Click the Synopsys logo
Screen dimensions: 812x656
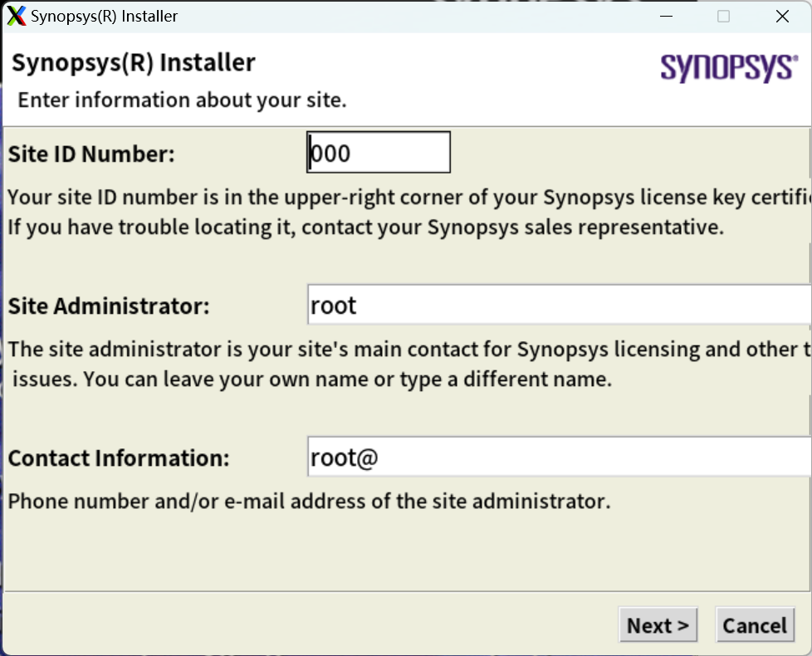(x=729, y=68)
